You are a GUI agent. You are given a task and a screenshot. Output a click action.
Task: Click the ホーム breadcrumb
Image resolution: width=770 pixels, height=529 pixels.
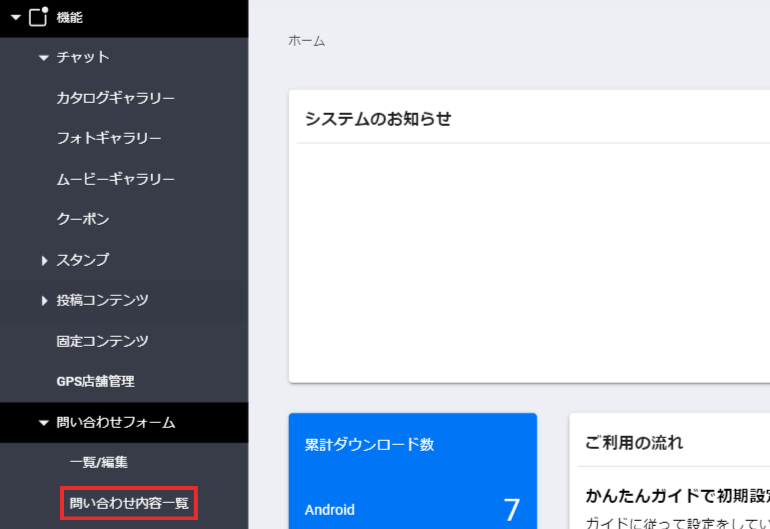click(306, 41)
